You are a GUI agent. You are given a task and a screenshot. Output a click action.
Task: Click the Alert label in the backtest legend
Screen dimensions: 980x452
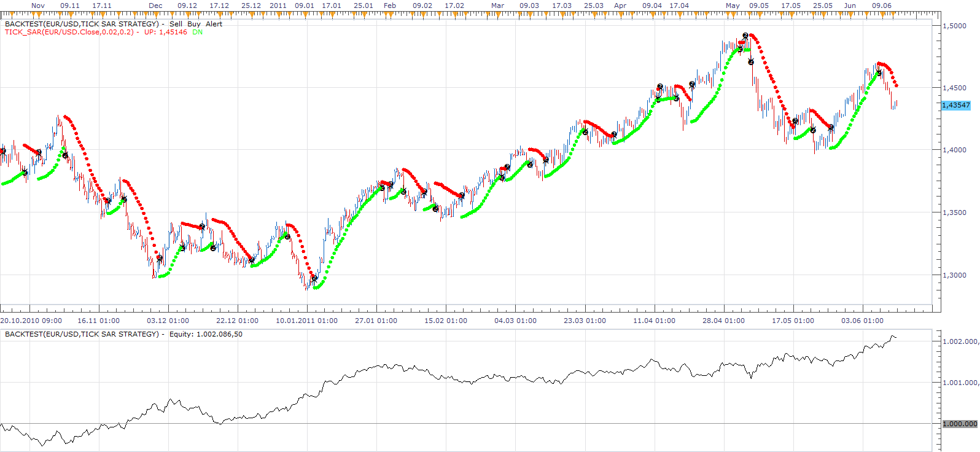[214, 24]
